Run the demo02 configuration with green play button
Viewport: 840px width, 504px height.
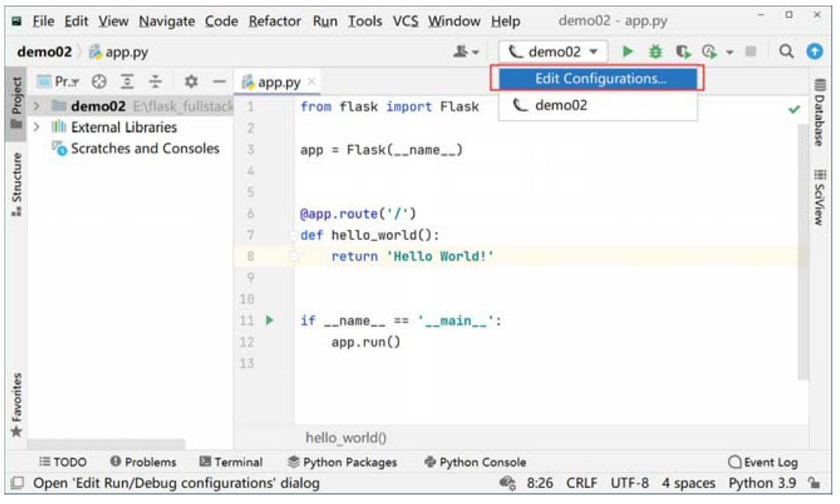628,53
